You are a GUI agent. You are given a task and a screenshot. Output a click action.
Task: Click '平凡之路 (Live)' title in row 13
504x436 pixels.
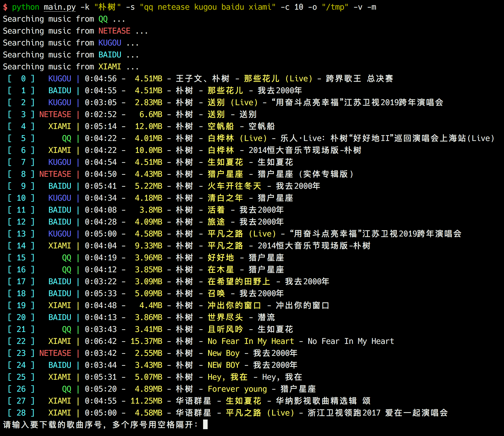242,234
